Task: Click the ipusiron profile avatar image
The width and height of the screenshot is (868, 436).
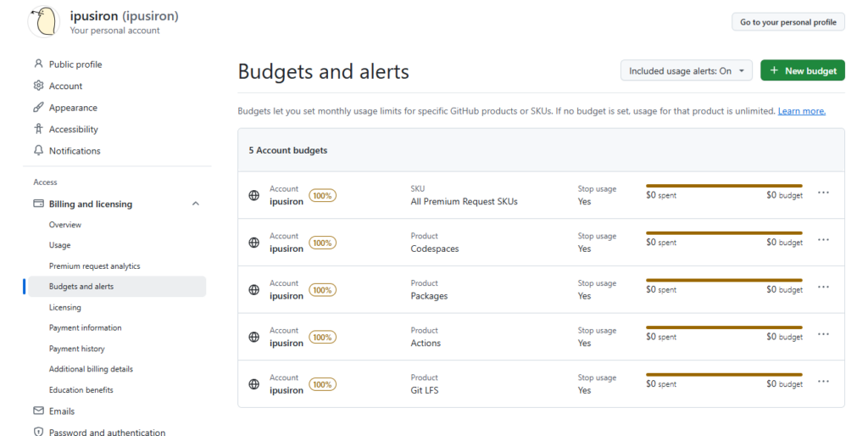Action: coord(44,22)
